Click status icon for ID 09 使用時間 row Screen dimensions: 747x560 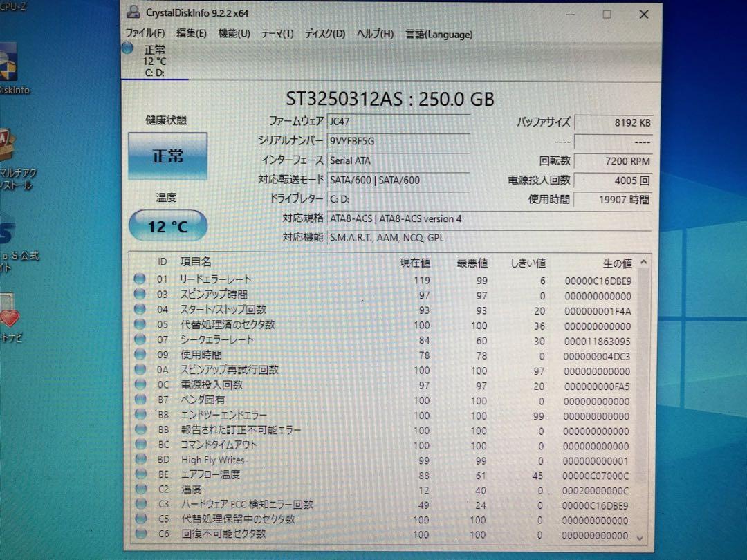coord(140,354)
